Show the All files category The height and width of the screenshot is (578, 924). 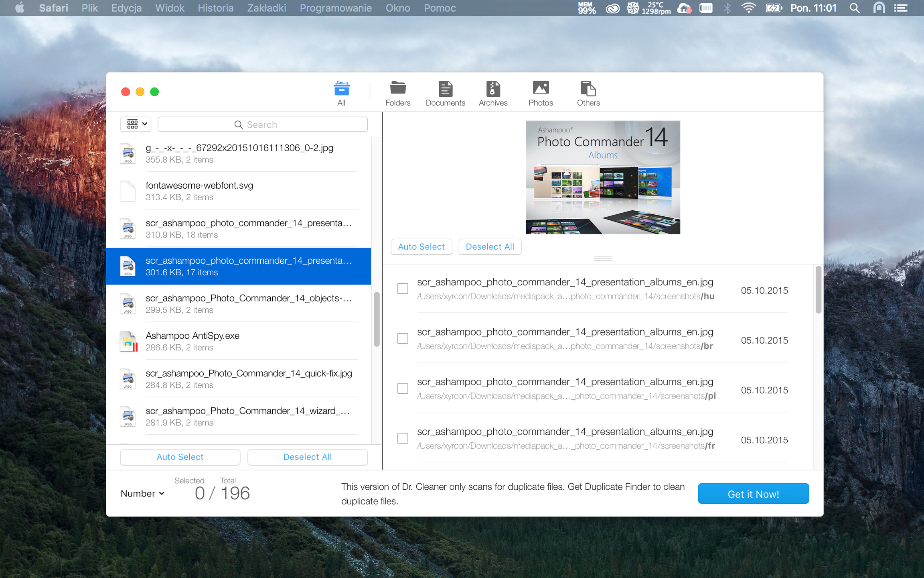pyautogui.click(x=341, y=94)
